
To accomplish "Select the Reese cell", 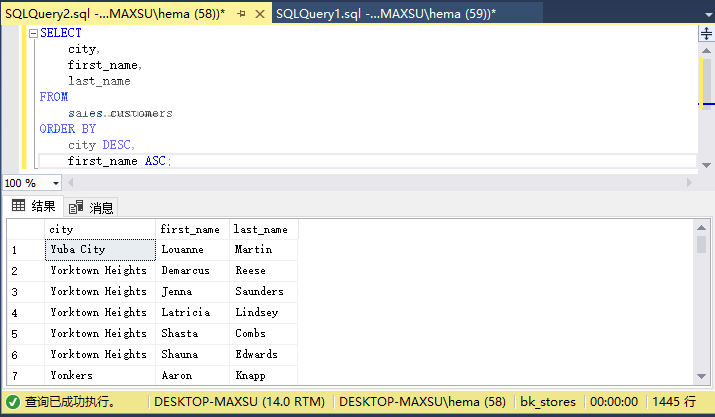I will [x=264, y=271].
